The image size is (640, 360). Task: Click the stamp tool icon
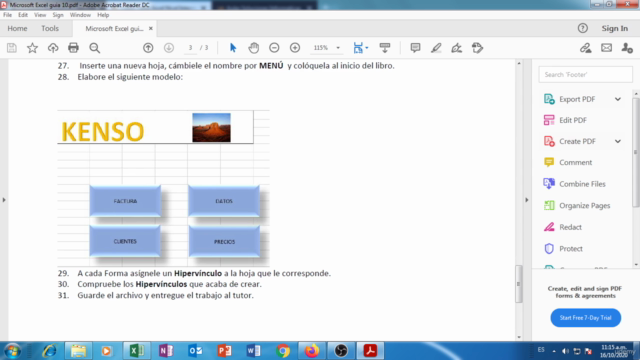tap(477, 48)
